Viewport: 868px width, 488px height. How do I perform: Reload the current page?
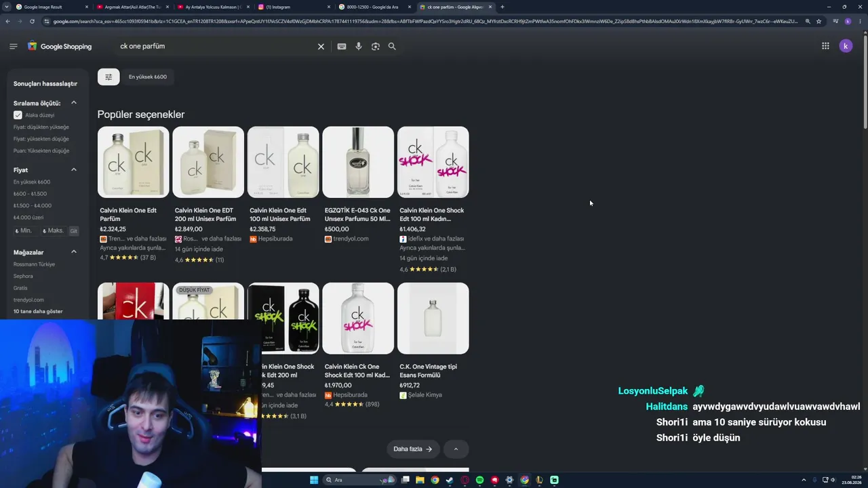pos(32,22)
